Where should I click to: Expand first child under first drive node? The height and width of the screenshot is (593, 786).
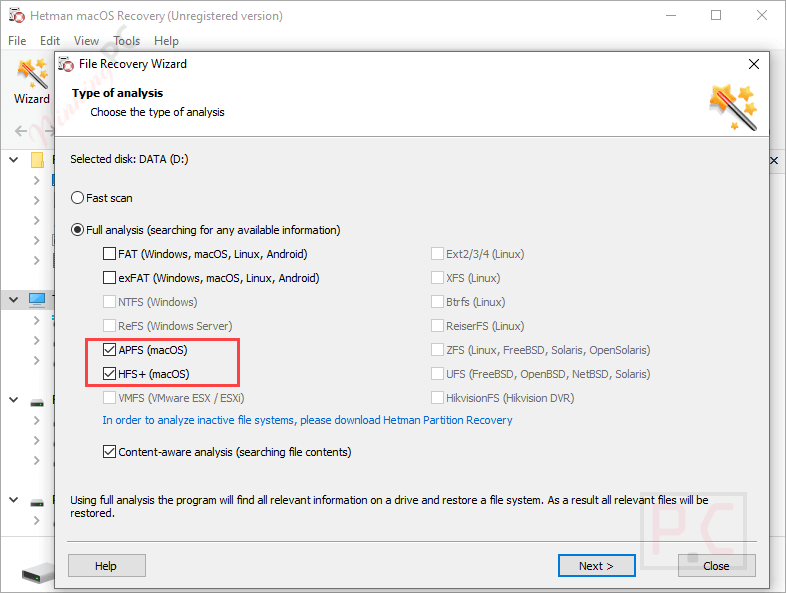pos(36,420)
